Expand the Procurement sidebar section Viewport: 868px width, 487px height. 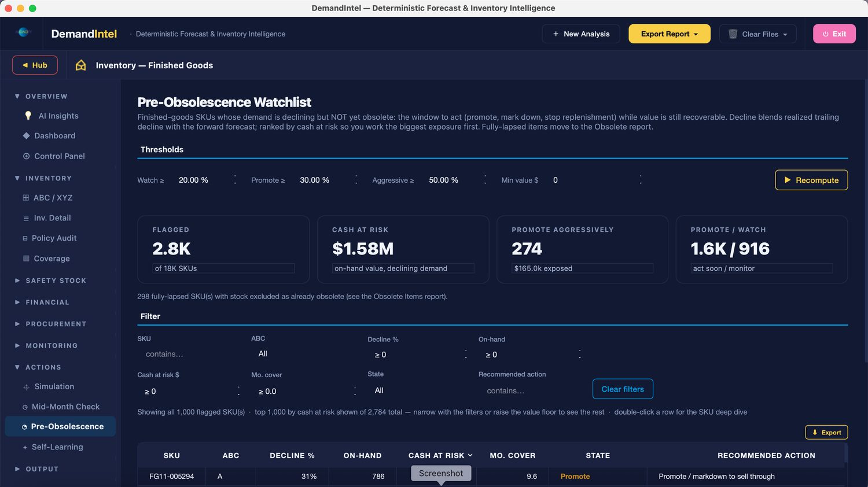coord(17,324)
